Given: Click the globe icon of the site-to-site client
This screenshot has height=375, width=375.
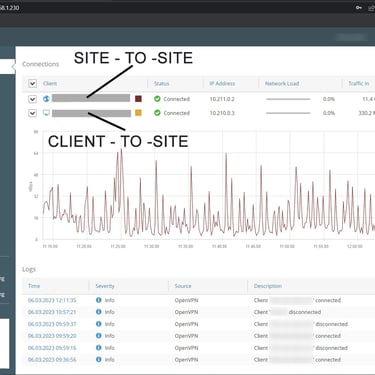Looking at the screenshot, I should point(46,99).
